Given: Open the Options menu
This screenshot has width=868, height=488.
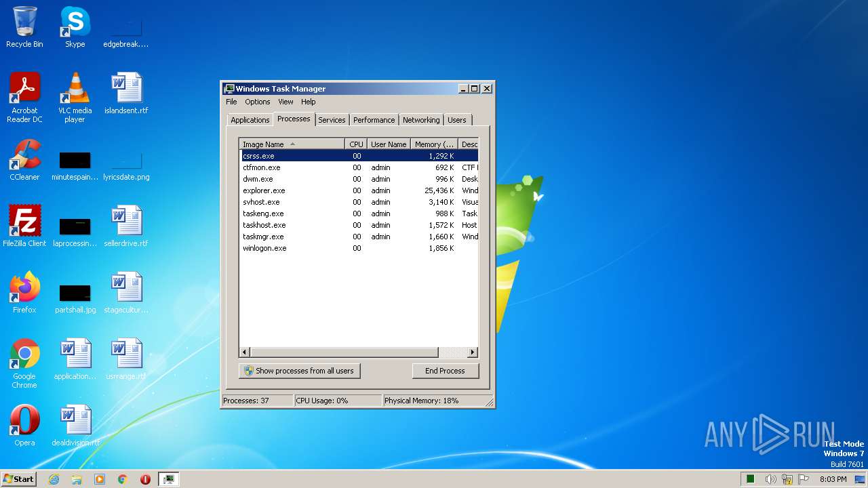Looking at the screenshot, I should [x=258, y=102].
